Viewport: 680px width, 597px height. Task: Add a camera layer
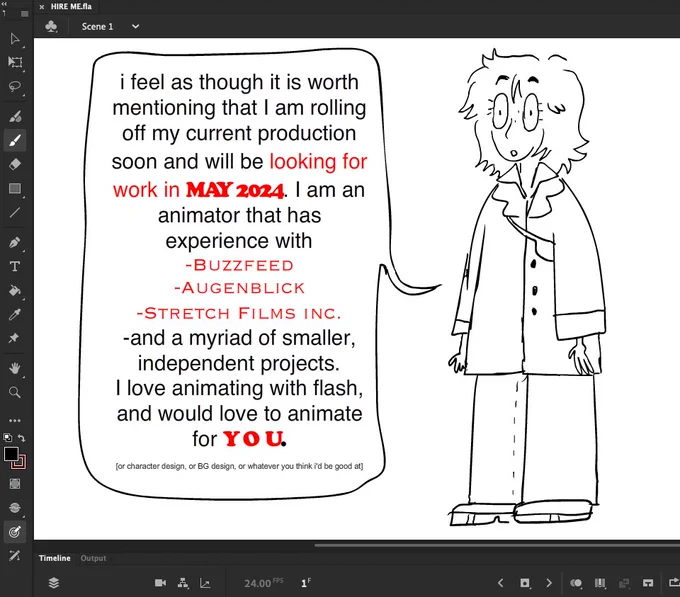160,583
